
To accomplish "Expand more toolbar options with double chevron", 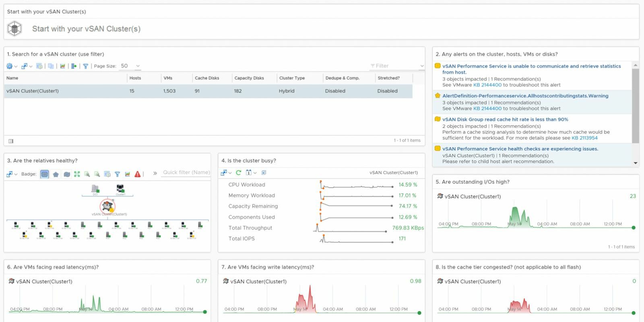I will [155, 173].
